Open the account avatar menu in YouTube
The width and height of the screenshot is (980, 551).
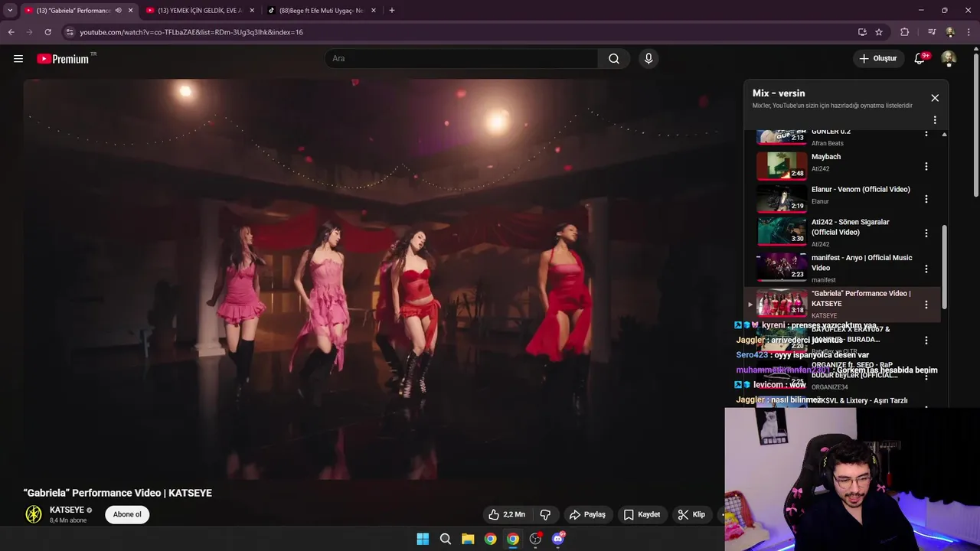point(949,59)
